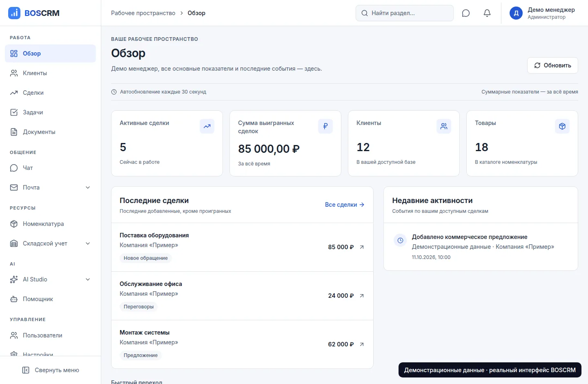Click the user avatar with letter Д
588x384 pixels.
click(516, 13)
